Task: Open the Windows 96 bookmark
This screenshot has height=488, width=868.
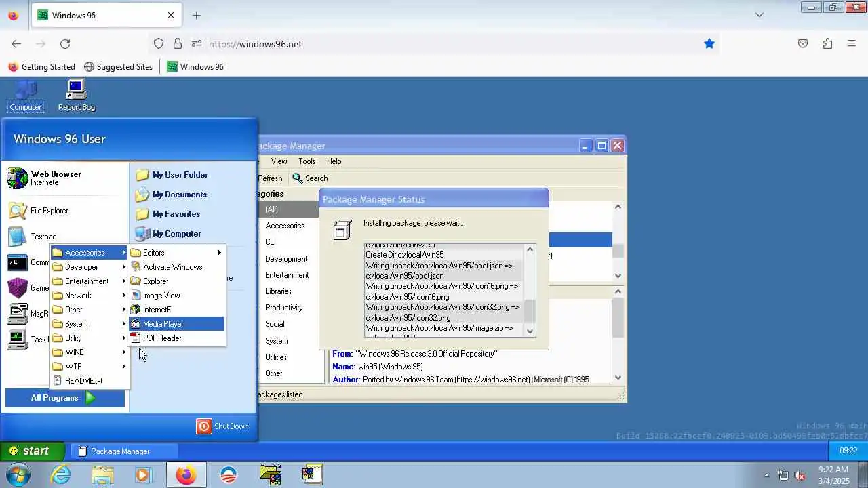Action: [195, 67]
